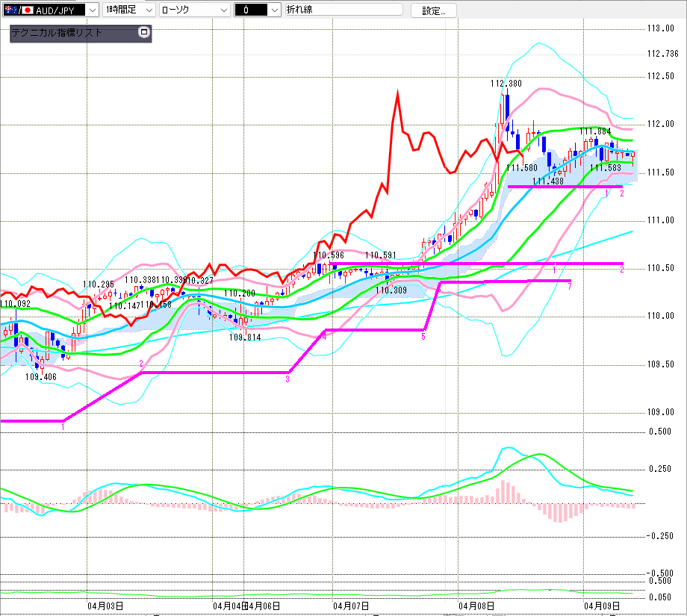Select the 04月03日 date on time axis
The image size is (687, 616).
pyautogui.click(x=105, y=606)
